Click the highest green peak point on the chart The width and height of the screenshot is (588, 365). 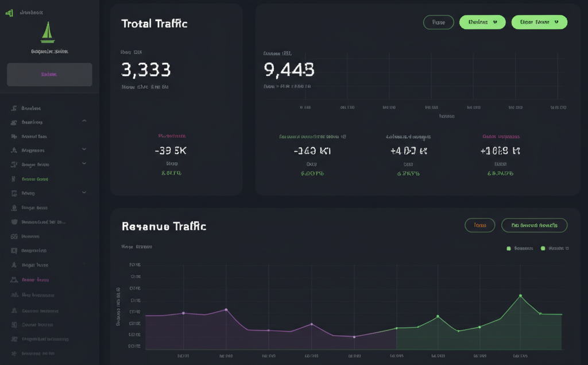(x=520, y=295)
